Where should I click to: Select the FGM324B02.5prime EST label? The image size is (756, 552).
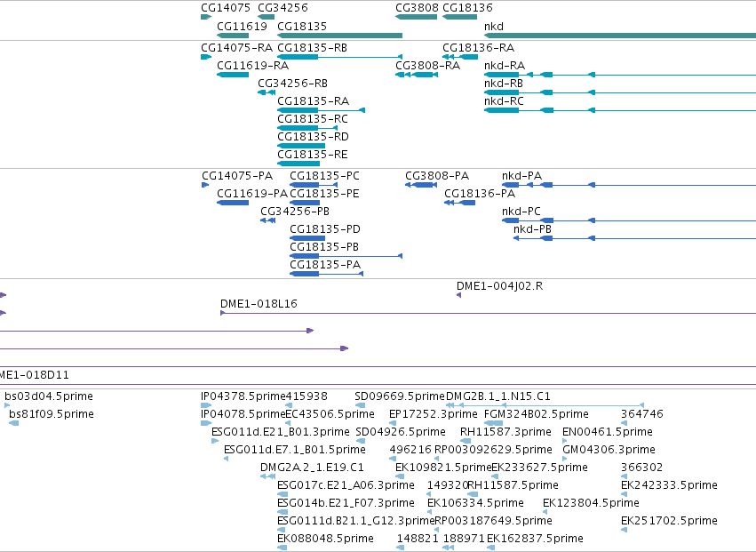tap(537, 414)
